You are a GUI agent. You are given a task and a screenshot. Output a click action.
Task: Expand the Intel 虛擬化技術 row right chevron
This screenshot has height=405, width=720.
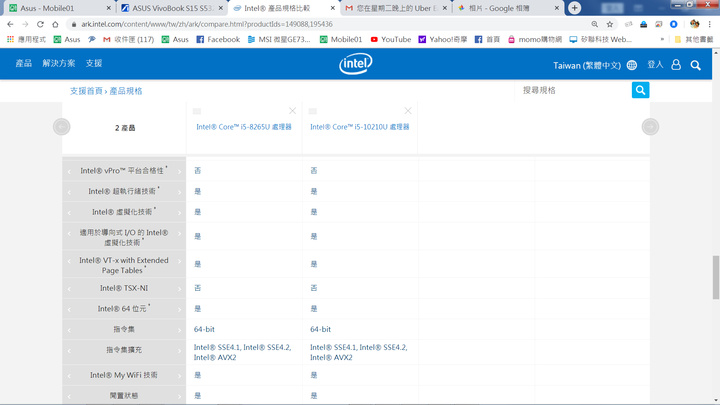coord(180,213)
